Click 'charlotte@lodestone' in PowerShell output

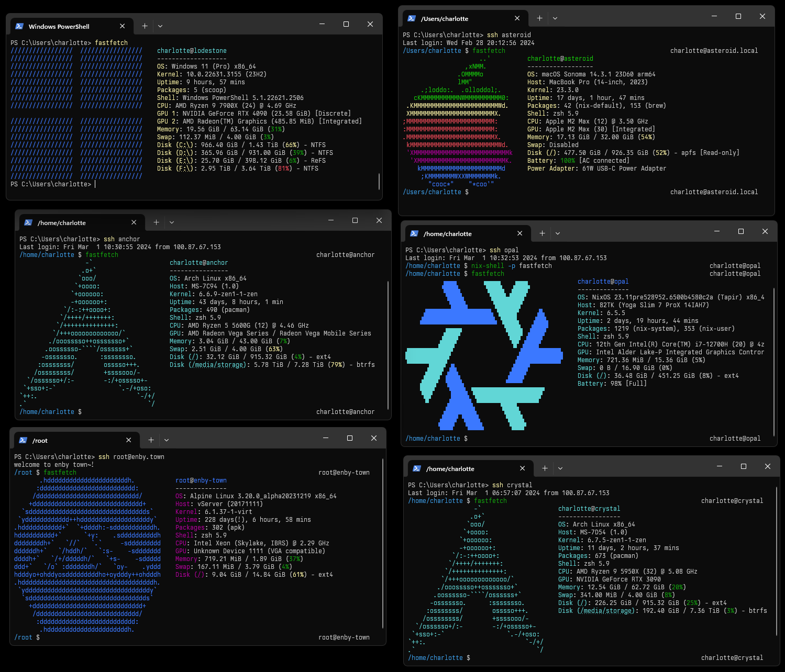tap(192, 51)
